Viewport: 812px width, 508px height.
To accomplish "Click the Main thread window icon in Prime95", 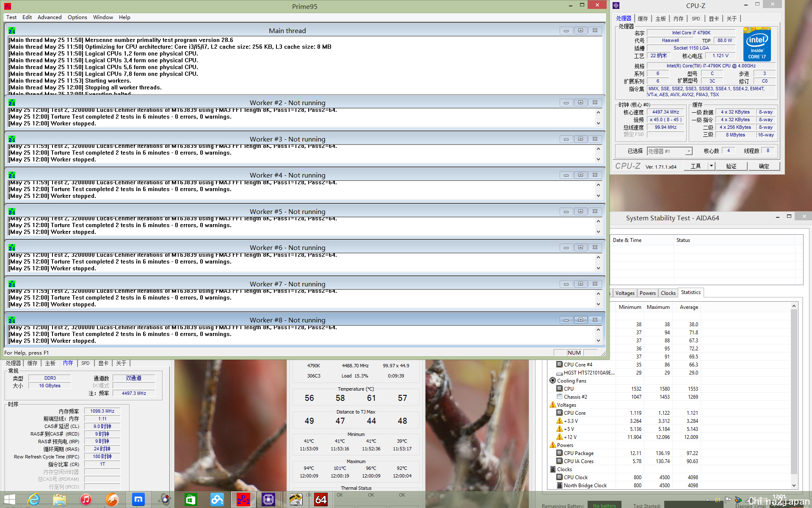I will 11,31.
